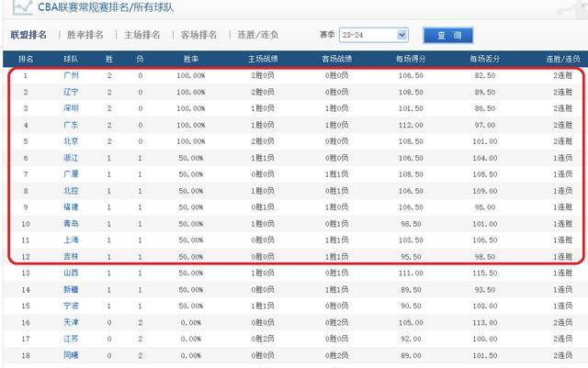Open the 赛季 season dropdown showing 23-24
This screenshot has width=588, height=368.
point(374,35)
